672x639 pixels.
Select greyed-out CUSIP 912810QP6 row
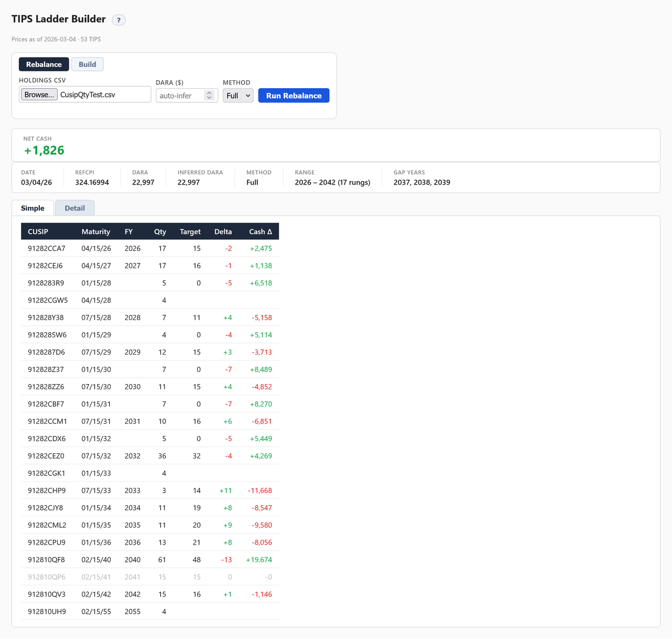[x=150, y=578]
